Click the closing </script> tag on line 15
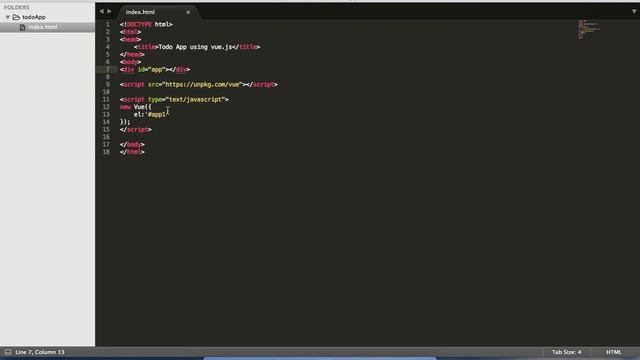640x360 pixels. coord(136,129)
